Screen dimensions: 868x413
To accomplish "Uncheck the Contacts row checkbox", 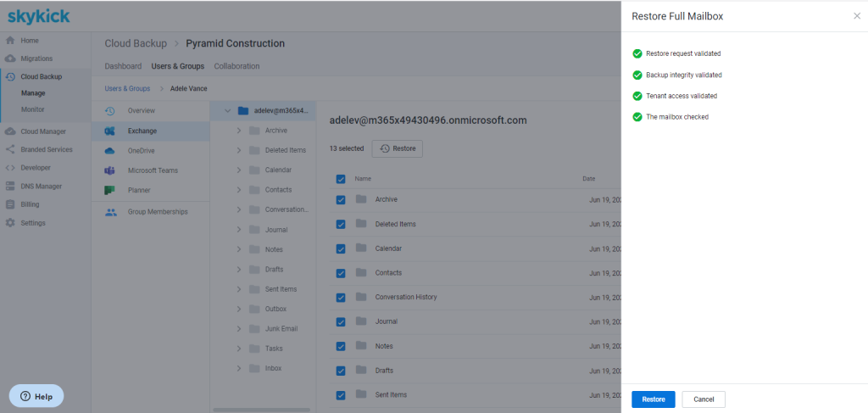I will click(341, 273).
